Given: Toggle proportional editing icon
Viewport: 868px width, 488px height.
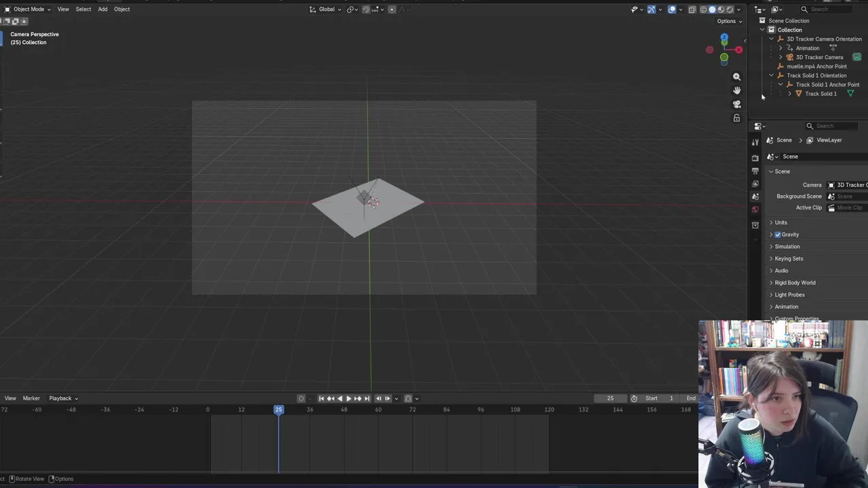Looking at the screenshot, I should (x=392, y=9).
